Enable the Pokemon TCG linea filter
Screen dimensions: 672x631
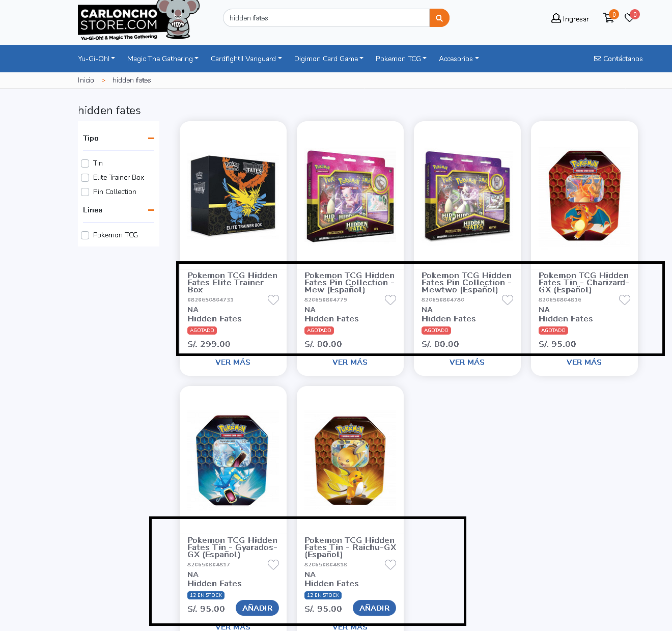(x=85, y=235)
